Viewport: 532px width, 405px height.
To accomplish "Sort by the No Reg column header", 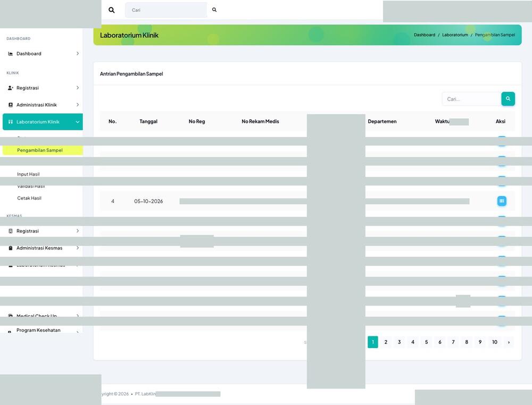I will tap(197, 121).
